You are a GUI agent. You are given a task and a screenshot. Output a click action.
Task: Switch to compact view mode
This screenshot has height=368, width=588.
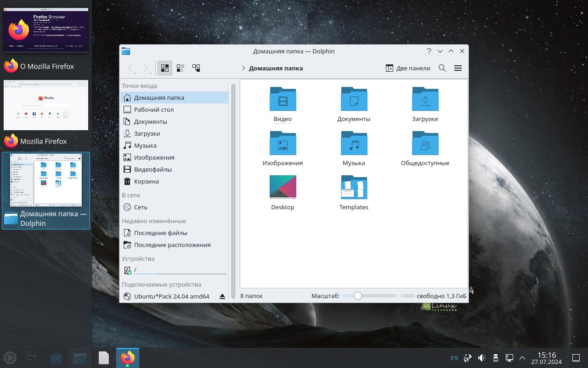point(181,68)
